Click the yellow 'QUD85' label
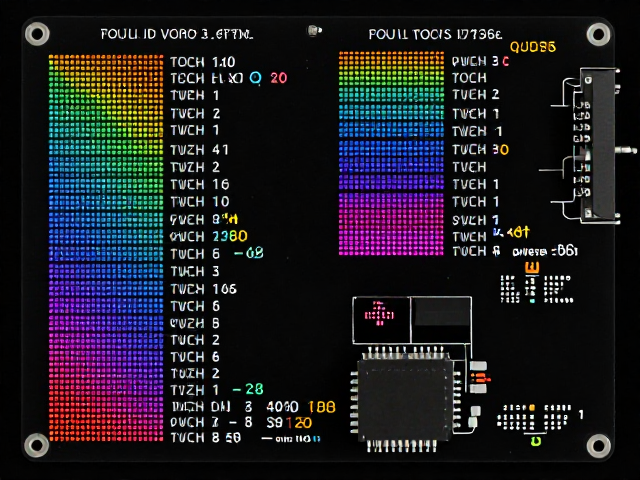This screenshot has height=480, width=640. pyautogui.click(x=533, y=47)
